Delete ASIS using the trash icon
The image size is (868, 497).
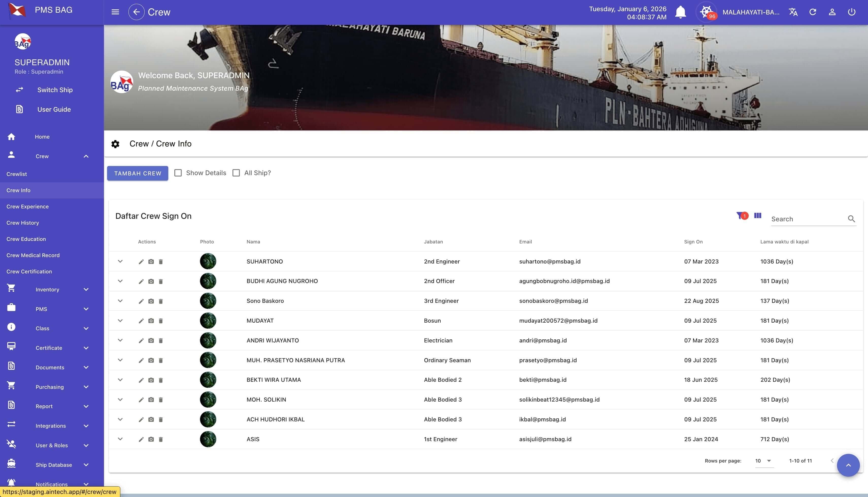161,439
